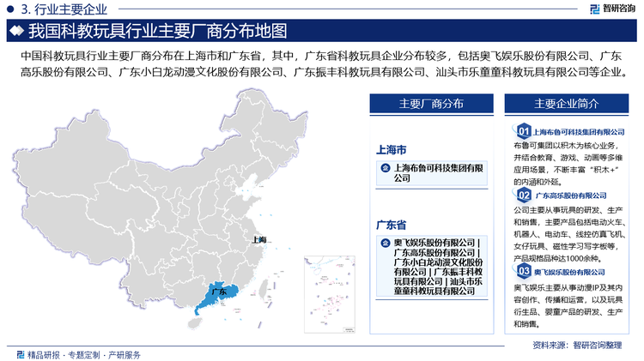Click the South China Sea inset map
The height and width of the screenshot is (361, 644).
click(x=330, y=294)
